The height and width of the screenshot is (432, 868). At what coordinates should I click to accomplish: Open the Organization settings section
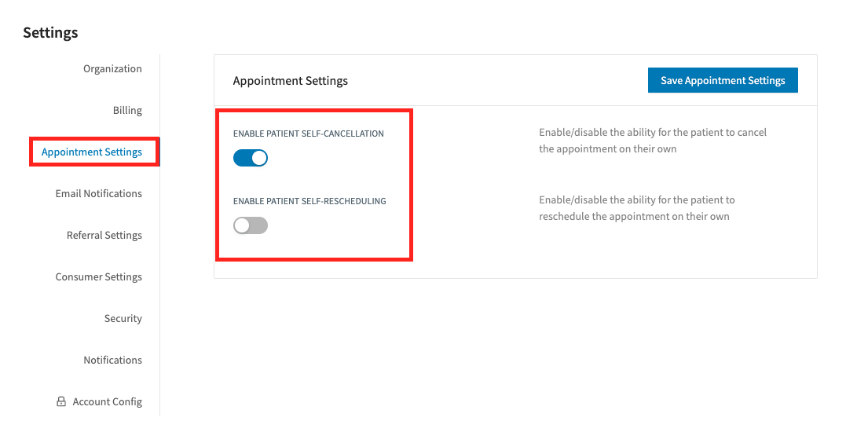point(112,68)
